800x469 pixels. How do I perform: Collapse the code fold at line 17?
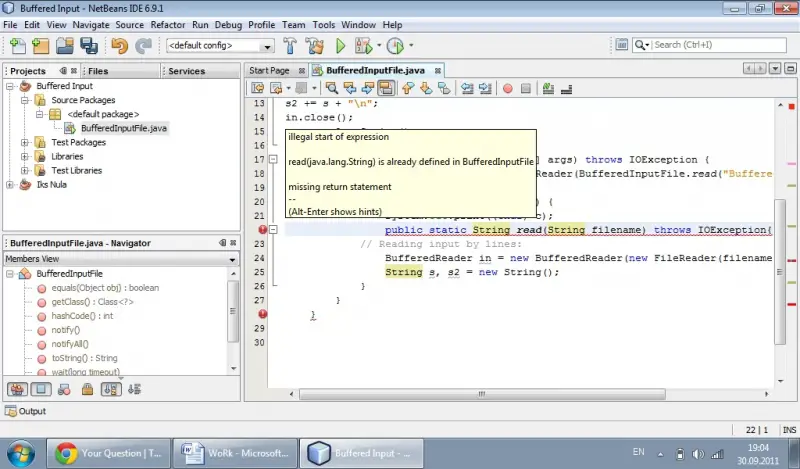(x=273, y=160)
